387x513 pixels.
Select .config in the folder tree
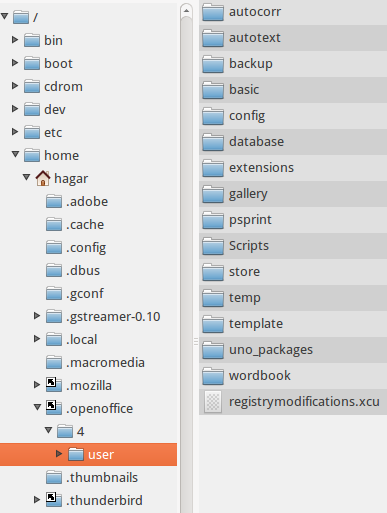pos(86,248)
